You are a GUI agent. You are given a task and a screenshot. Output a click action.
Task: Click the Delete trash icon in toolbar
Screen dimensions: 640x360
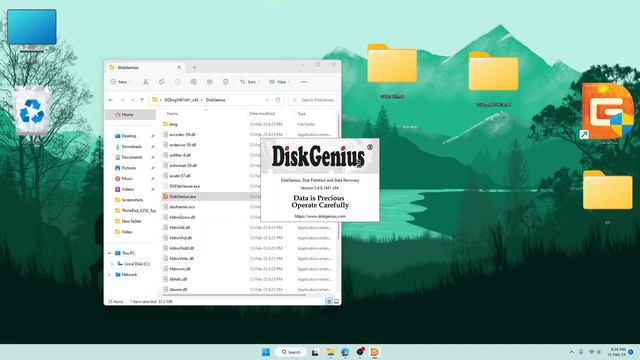pos(225,82)
